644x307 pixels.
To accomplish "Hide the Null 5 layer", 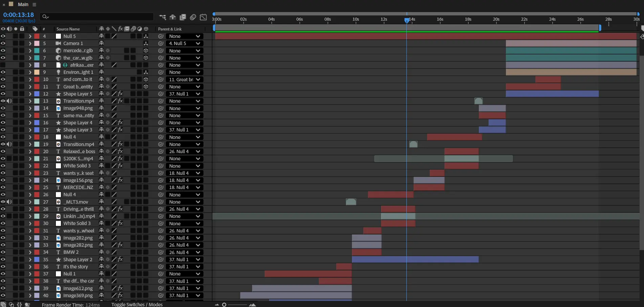I will point(3,36).
